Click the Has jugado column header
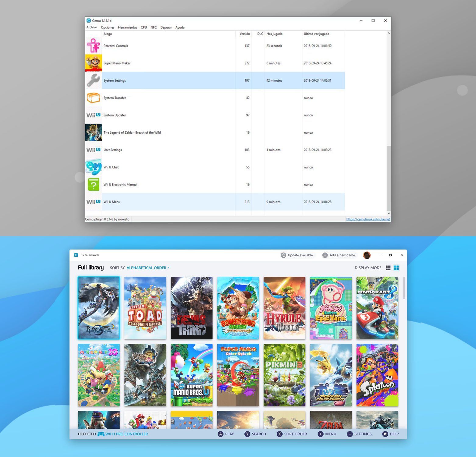 [274, 34]
